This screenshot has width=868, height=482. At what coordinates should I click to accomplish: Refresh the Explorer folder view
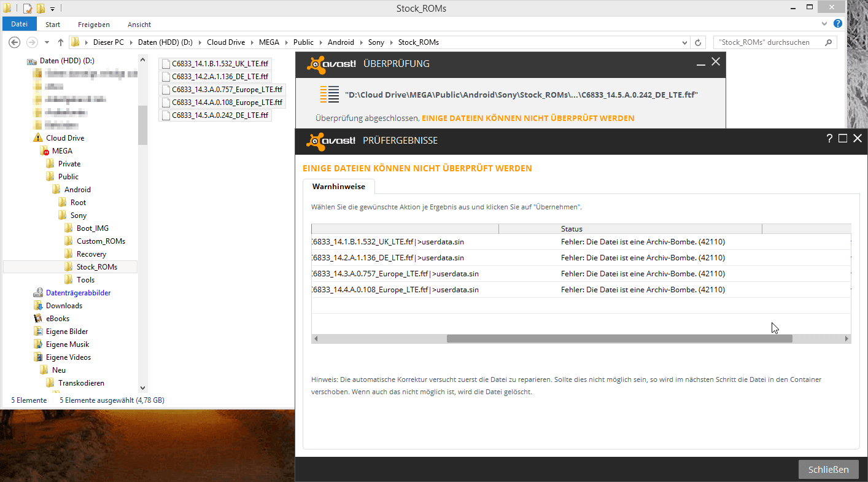697,42
